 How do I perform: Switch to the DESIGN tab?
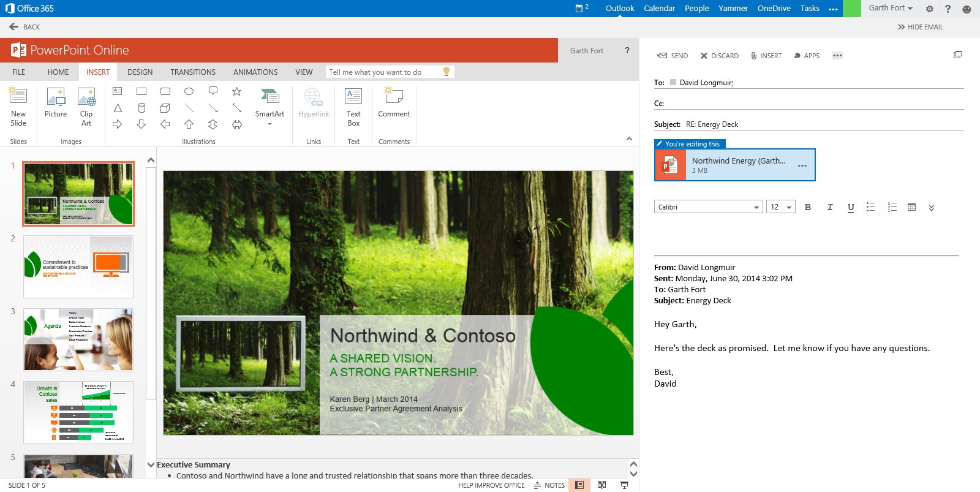tap(140, 72)
